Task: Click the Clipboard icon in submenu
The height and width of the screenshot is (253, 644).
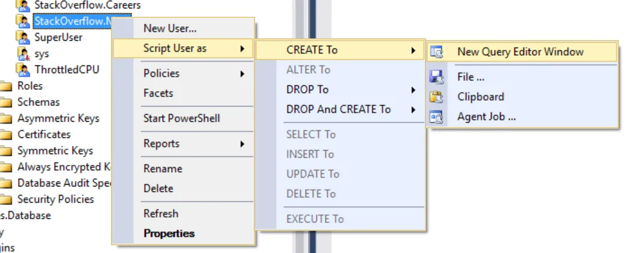Action: tap(436, 97)
